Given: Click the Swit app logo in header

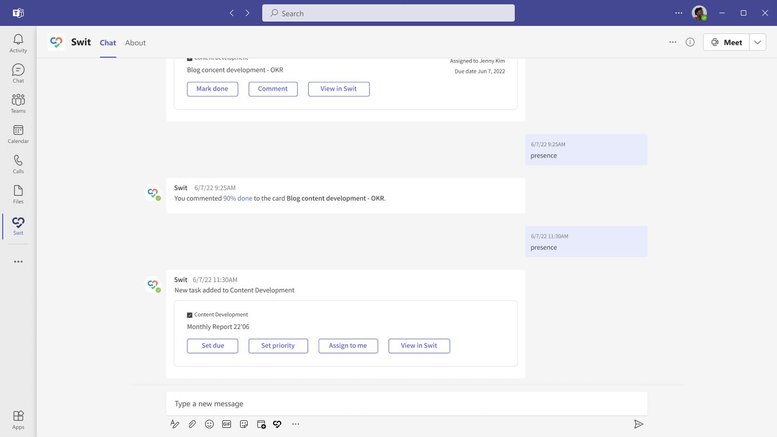Looking at the screenshot, I should pos(56,42).
